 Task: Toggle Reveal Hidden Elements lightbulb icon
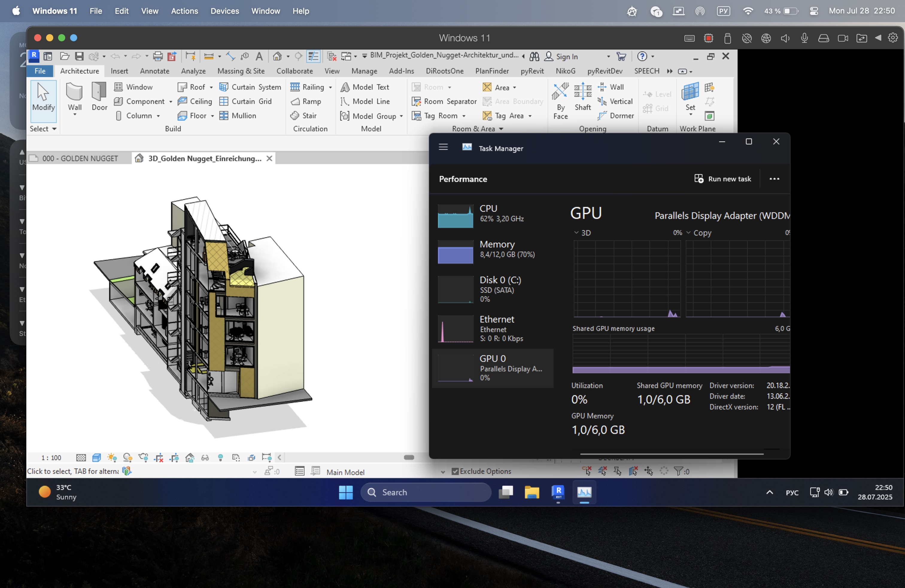(221, 457)
